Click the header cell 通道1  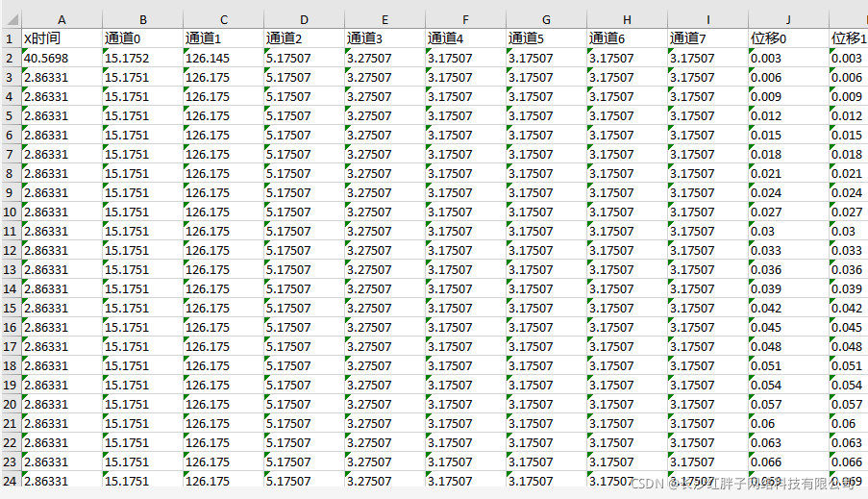point(223,38)
